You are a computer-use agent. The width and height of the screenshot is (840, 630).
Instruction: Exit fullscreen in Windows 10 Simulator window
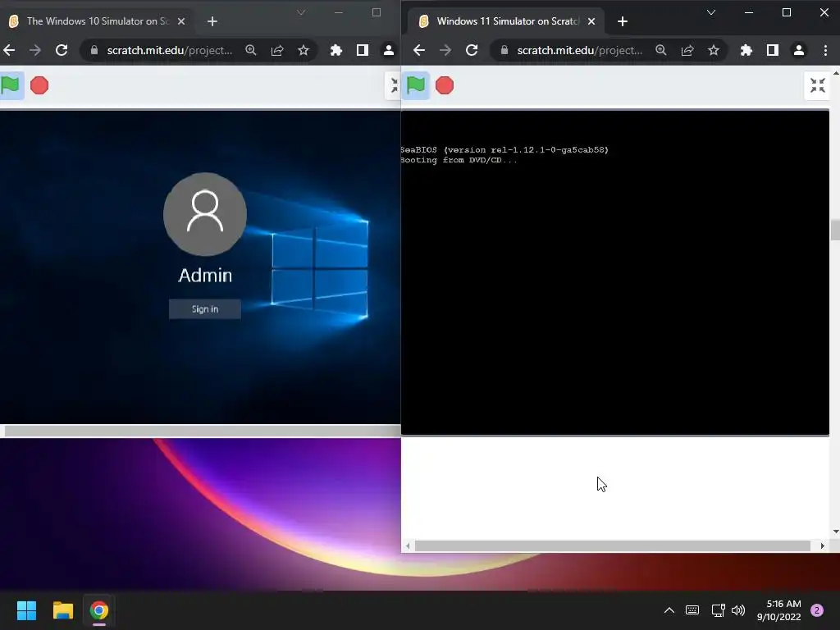coord(394,85)
